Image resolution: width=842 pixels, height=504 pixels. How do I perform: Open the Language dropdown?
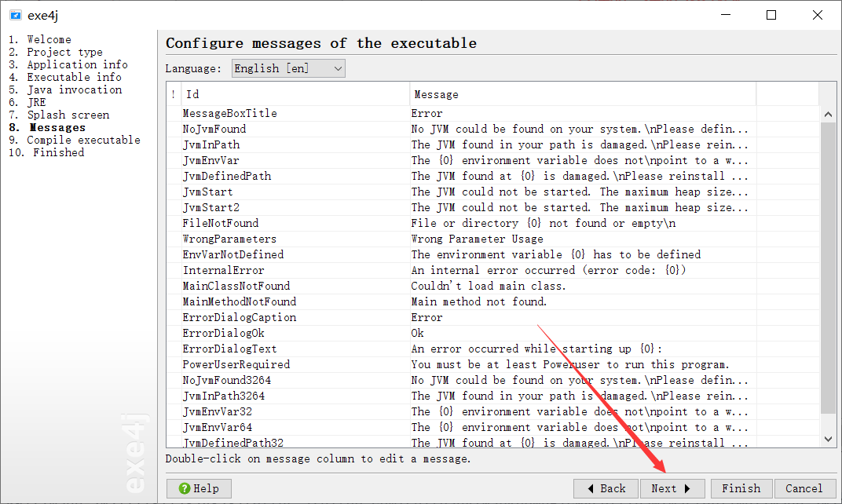pyautogui.click(x=288, y=68)
